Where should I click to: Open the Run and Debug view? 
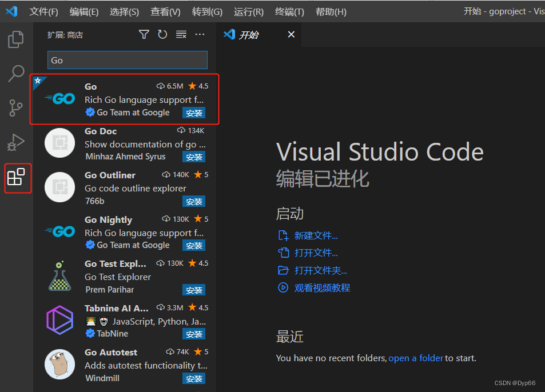click(16, 142)
